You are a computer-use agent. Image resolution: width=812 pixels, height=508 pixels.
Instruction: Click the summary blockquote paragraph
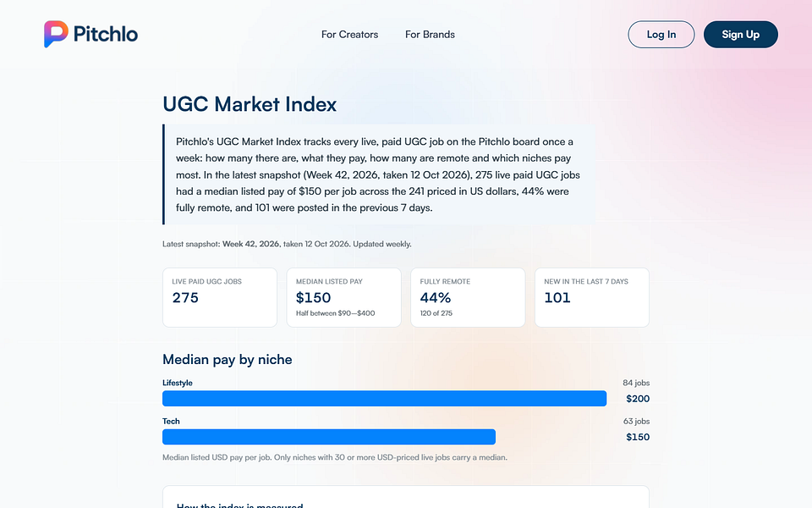click(379, 174)
